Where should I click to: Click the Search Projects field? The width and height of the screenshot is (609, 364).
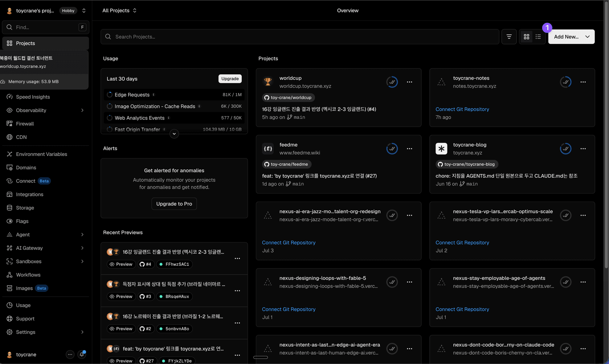click(300, 37)
